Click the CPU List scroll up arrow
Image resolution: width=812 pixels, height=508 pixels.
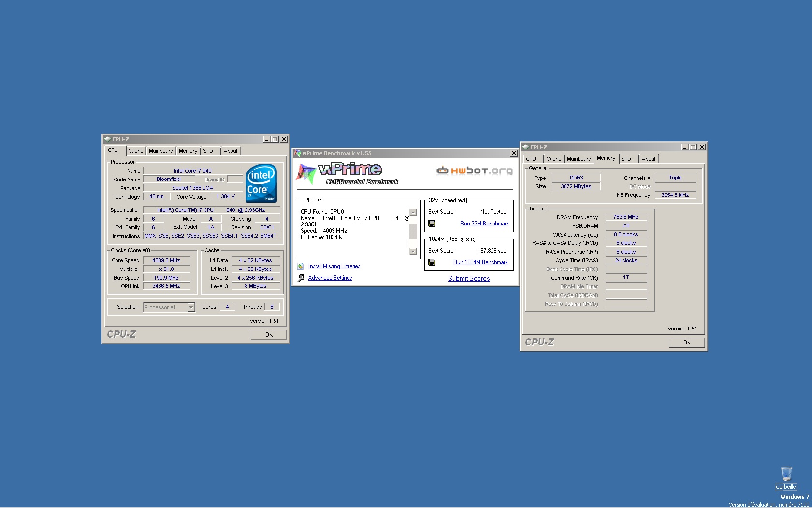click(x=413, y=212)
